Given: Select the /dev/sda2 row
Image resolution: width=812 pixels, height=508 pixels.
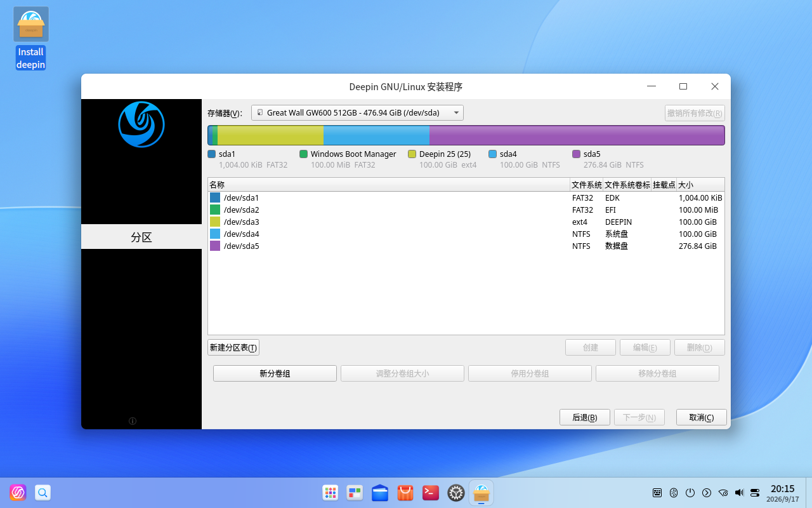Looking at the screenshot, I should [x=466, y=210].
